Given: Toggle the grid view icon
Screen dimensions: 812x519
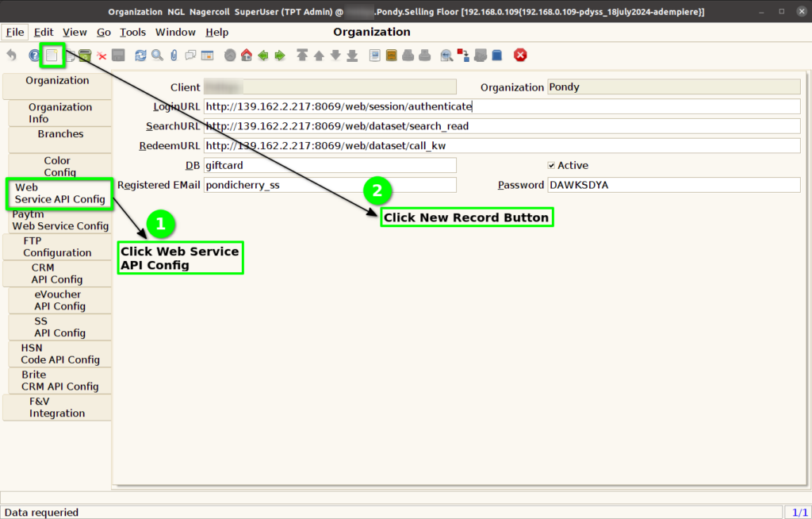Looking at the screenshot, I should 207,55.
